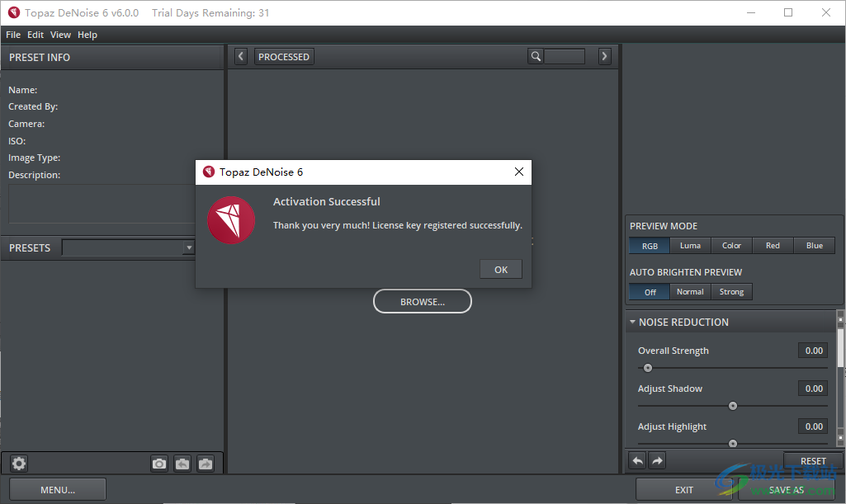
Task: Open the MENU... button options
Action: [58, 490]
